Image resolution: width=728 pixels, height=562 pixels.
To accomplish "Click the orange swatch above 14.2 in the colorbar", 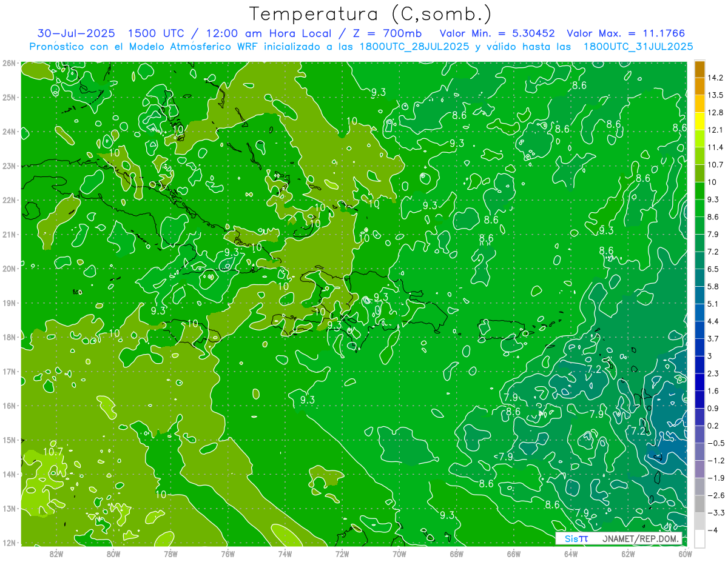I will coord(699,69).
